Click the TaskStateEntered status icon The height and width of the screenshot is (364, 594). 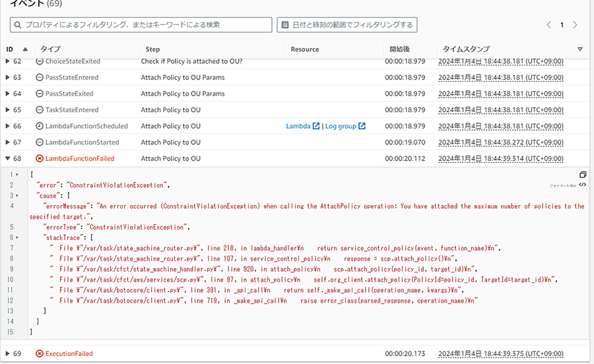[x=40, y=110]
